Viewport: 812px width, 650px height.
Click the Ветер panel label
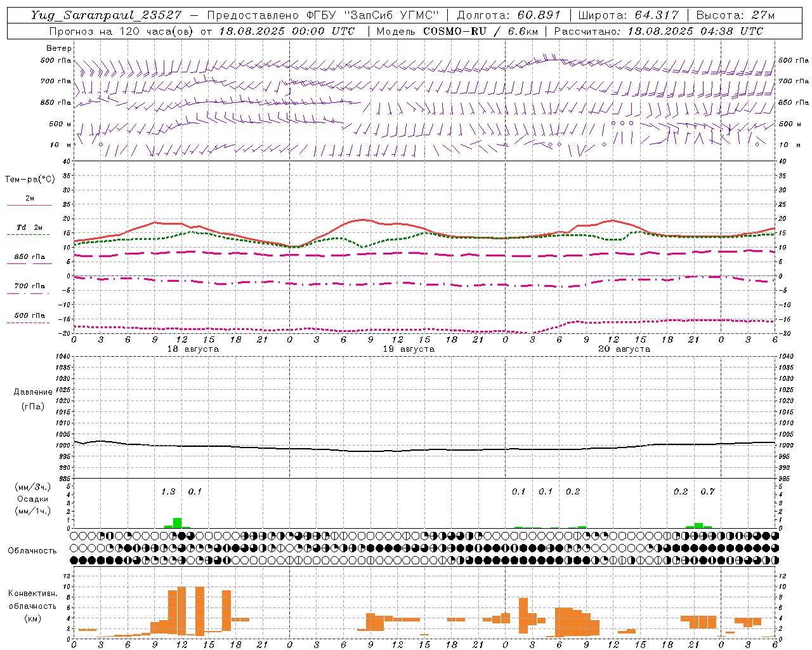59,48
